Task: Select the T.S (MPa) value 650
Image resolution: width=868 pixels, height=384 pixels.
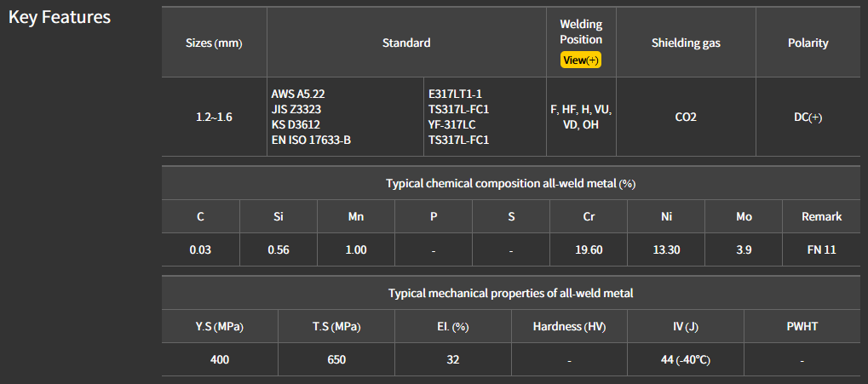Action: [336, 359]
